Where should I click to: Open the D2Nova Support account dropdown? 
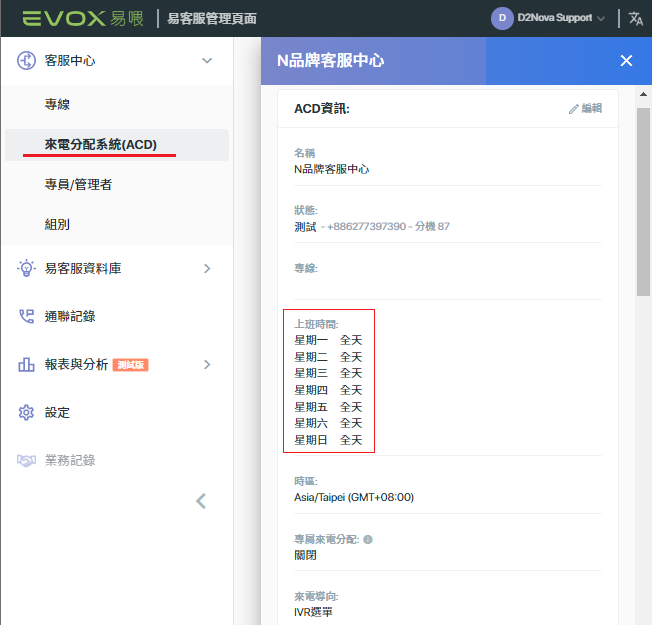(561, 18)
